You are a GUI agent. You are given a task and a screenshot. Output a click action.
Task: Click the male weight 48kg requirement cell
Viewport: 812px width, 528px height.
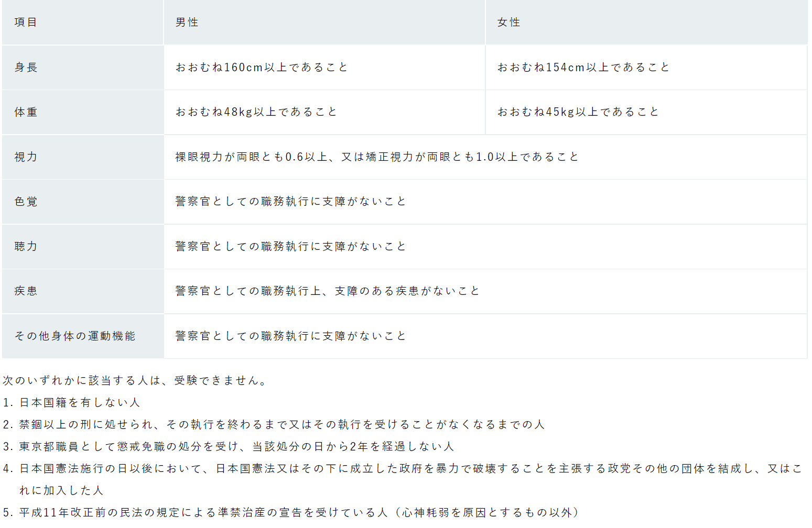point(256,112)
